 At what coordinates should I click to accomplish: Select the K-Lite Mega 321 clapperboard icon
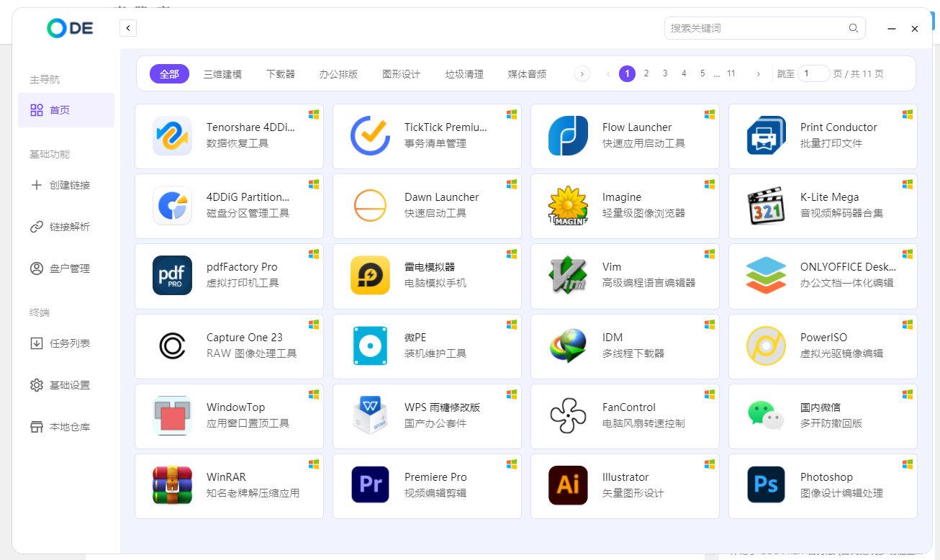tap(766, 205)
